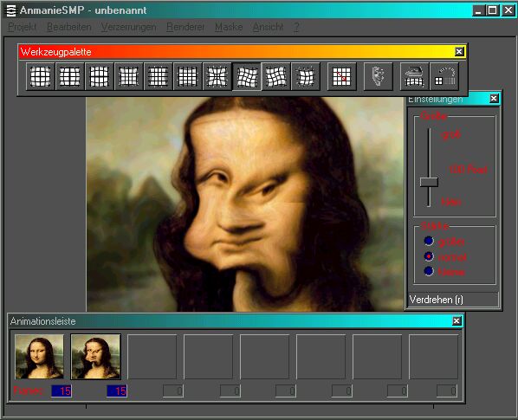Image resolution: width=518 pixels, height=420 pixels.
Task: Open the Renderer menu
Action: (x=185, y=27)
